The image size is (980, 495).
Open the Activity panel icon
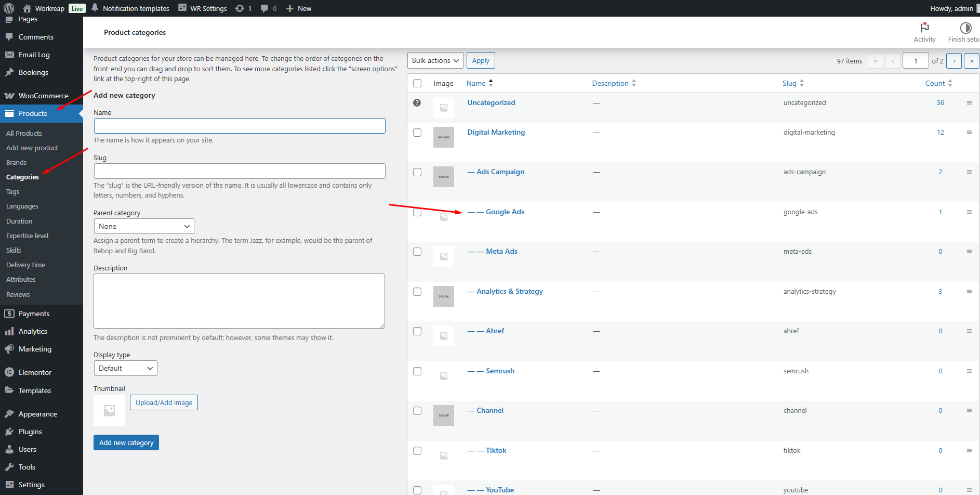[924, 28]
